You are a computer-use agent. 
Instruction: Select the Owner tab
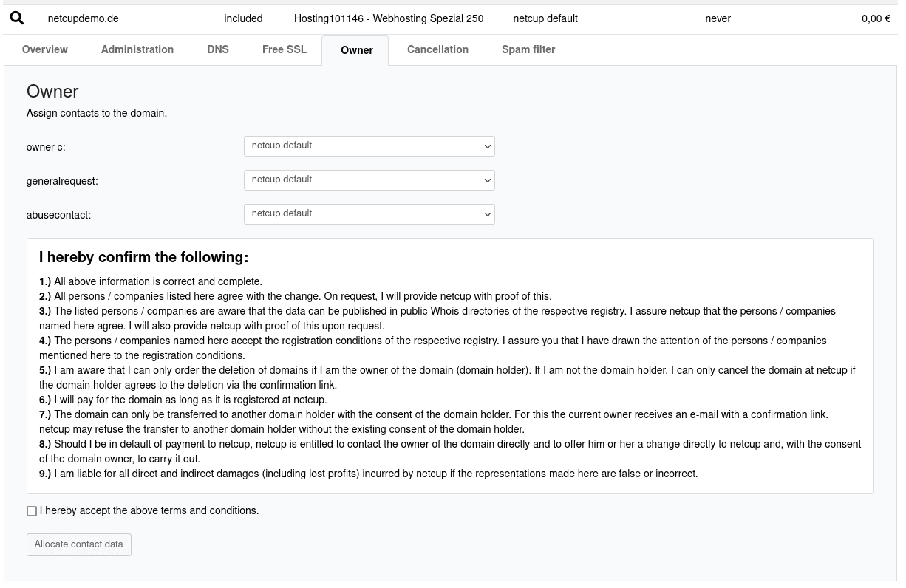click(356, 51)
